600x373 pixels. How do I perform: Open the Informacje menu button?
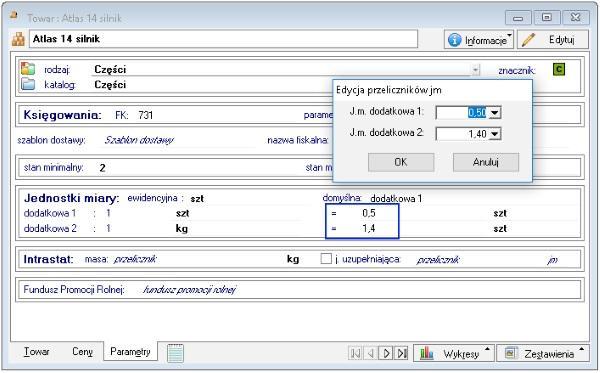point(479,39)
